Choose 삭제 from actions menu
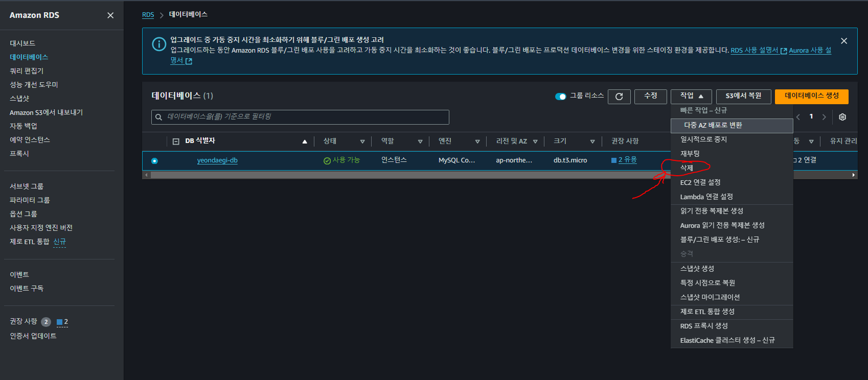868x380 pixels. click(732, 168)
